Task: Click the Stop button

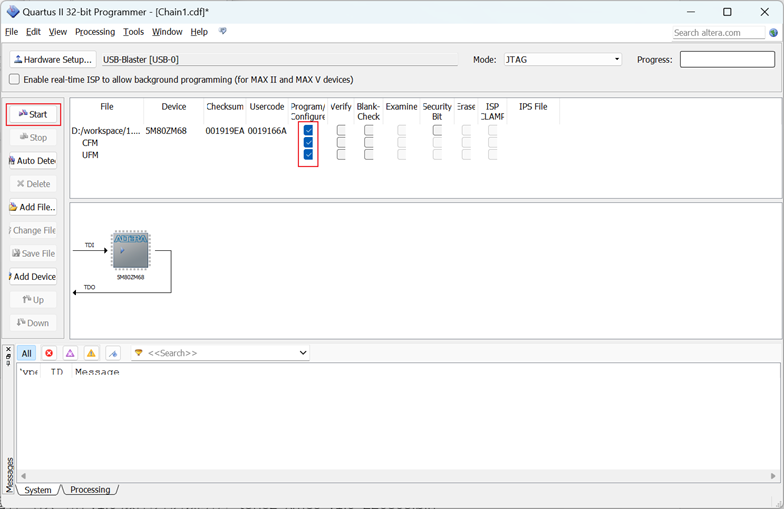Action: click(x=34, y=138)
